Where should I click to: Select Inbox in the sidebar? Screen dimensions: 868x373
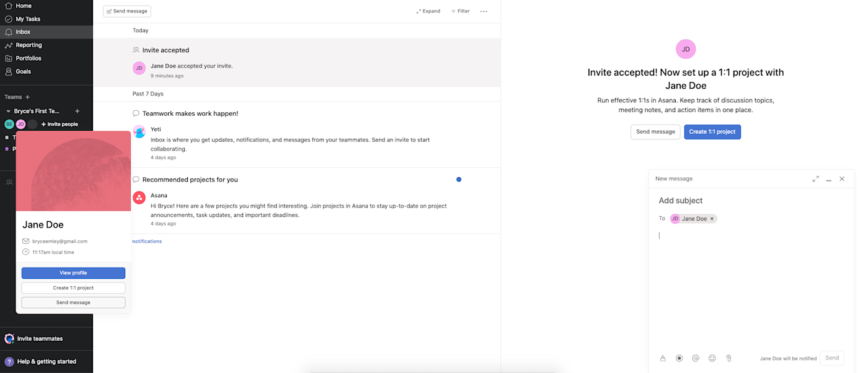click(x=46, y=32)
